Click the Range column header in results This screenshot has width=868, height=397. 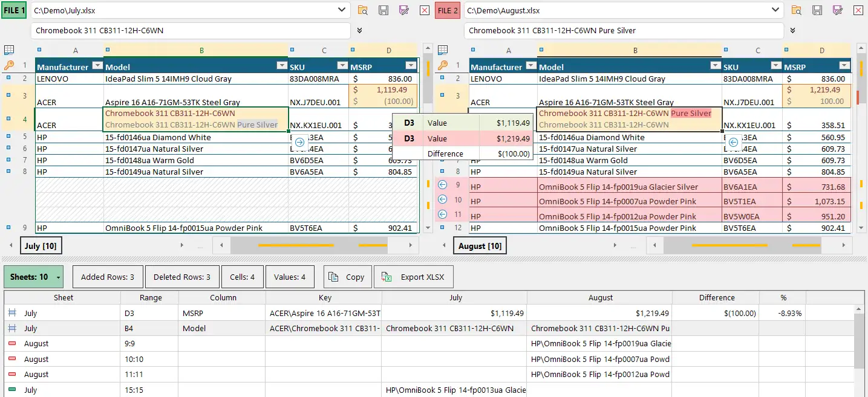[151, 297]
